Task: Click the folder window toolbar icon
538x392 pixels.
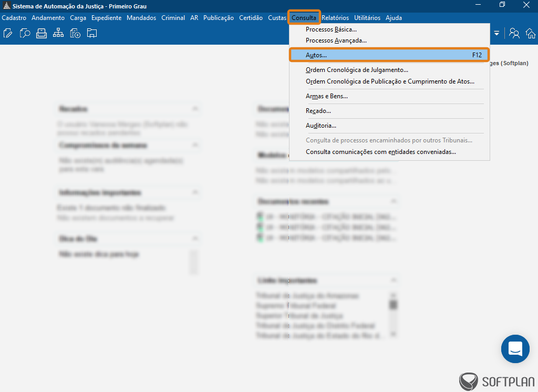Action: (91, 33)
